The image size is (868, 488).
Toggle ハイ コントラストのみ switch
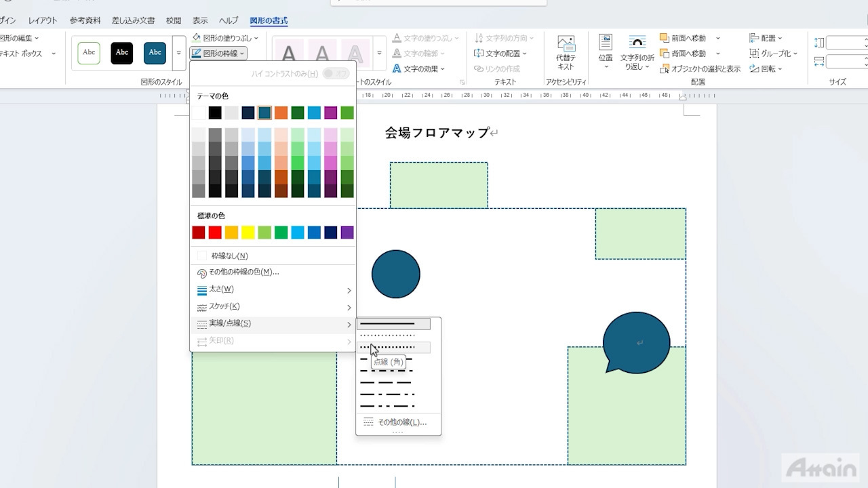tap(336, 73)
